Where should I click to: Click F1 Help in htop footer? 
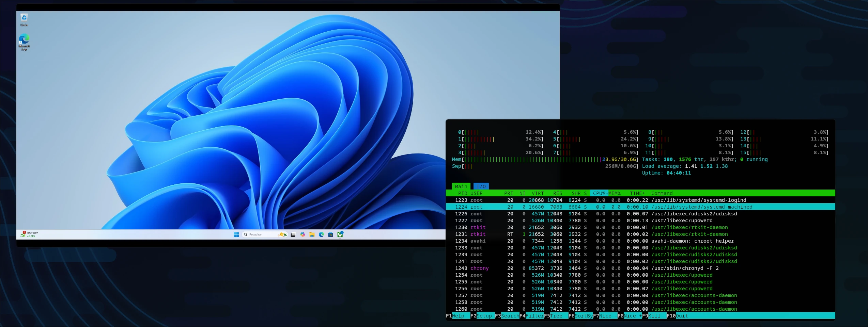(x=458, y=316)
